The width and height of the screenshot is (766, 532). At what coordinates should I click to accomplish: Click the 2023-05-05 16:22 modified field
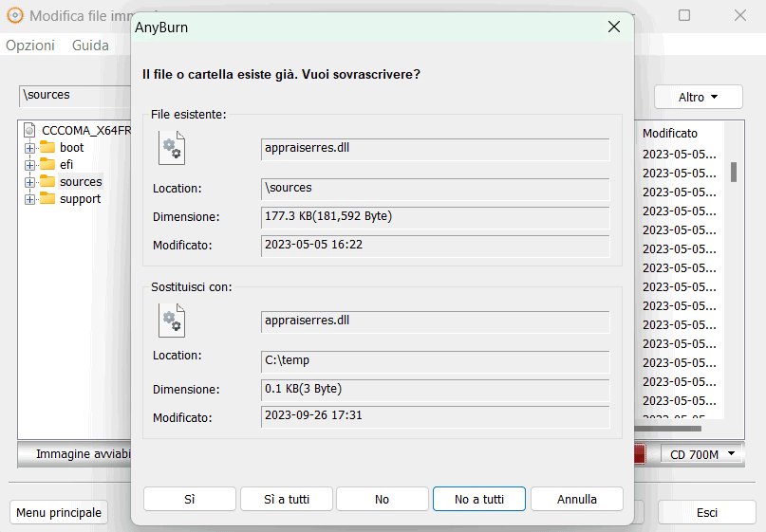coord(436,246)
